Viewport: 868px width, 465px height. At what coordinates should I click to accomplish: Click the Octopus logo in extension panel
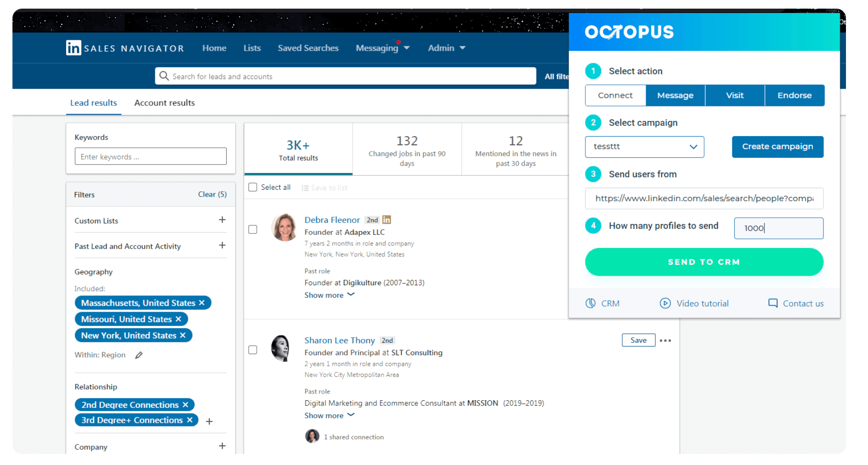(629, 32)
